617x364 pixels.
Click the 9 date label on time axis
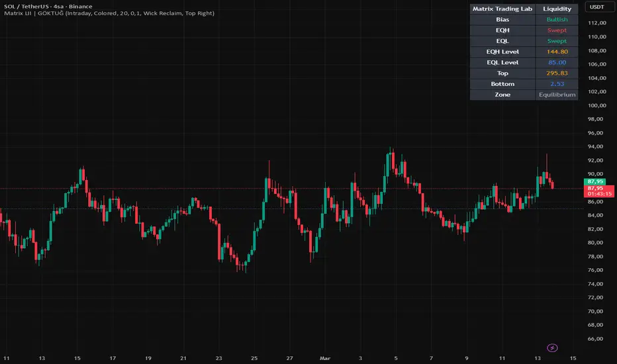coord(467,358)
